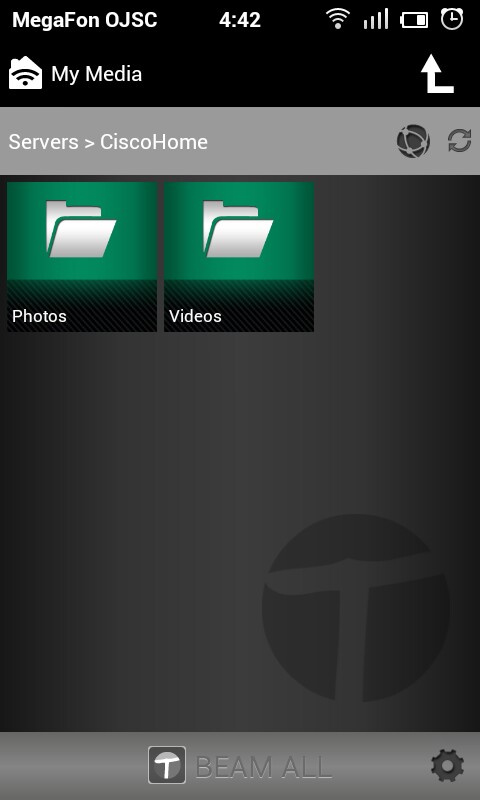Open settings via the gear icon
480x800 pixels.
447,765
